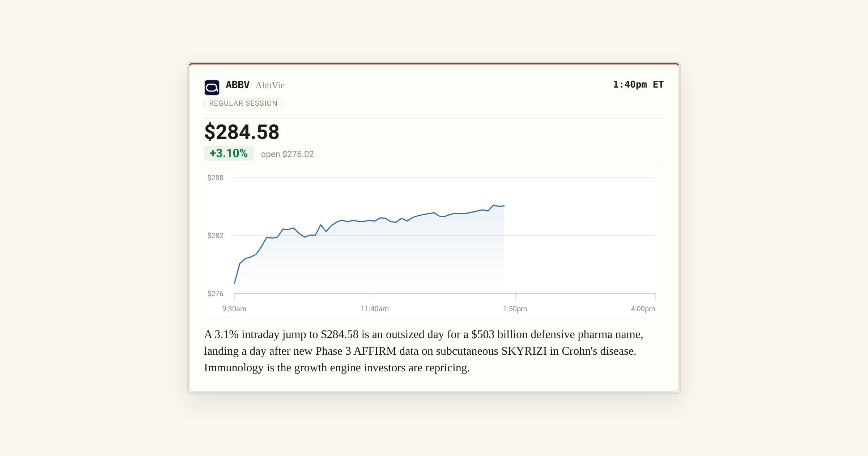Viewport: 868px width, 456px height.
Task: Click the $282 axis label
Action: tap(215, 236)
